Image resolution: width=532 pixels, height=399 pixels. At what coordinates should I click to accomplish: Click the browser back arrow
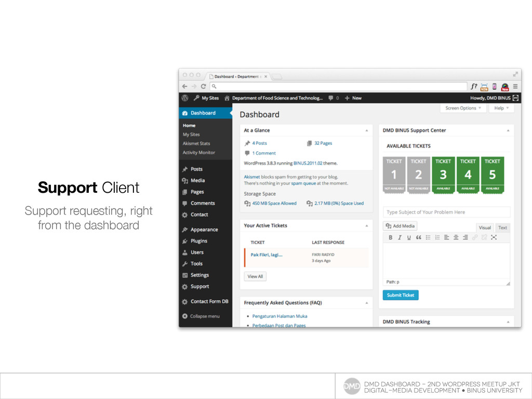coord(184,87)
